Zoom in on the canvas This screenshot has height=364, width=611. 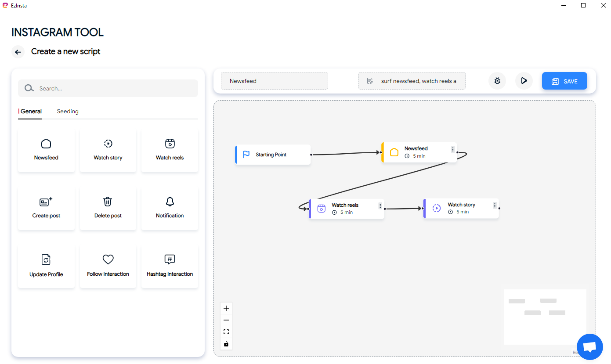[226, 308]
